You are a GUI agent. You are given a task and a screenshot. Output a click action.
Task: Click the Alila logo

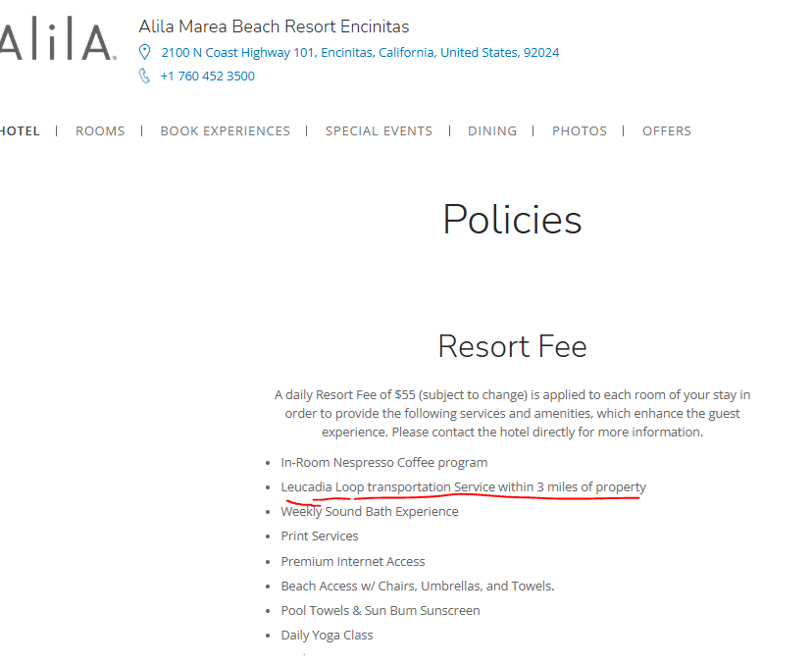tap(58, 39)
